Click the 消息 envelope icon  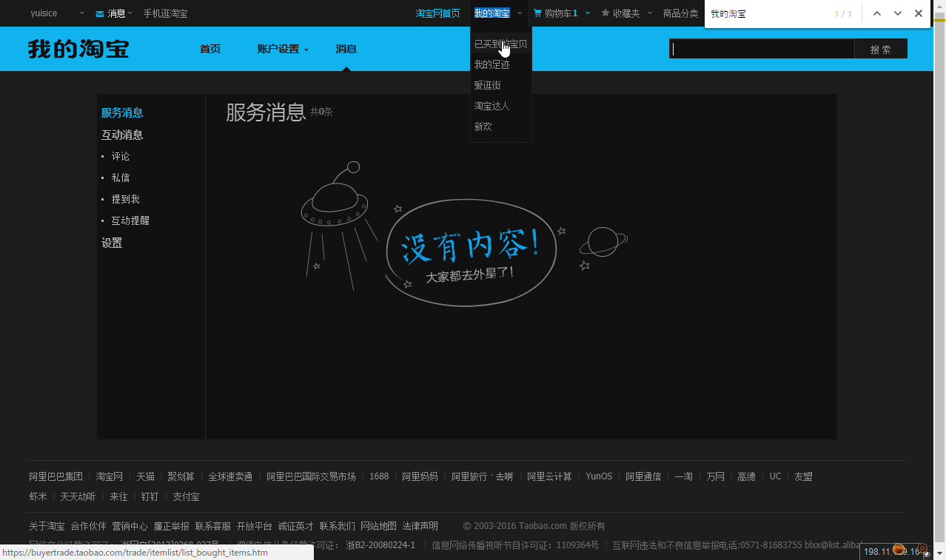click(x=100, y=13)
